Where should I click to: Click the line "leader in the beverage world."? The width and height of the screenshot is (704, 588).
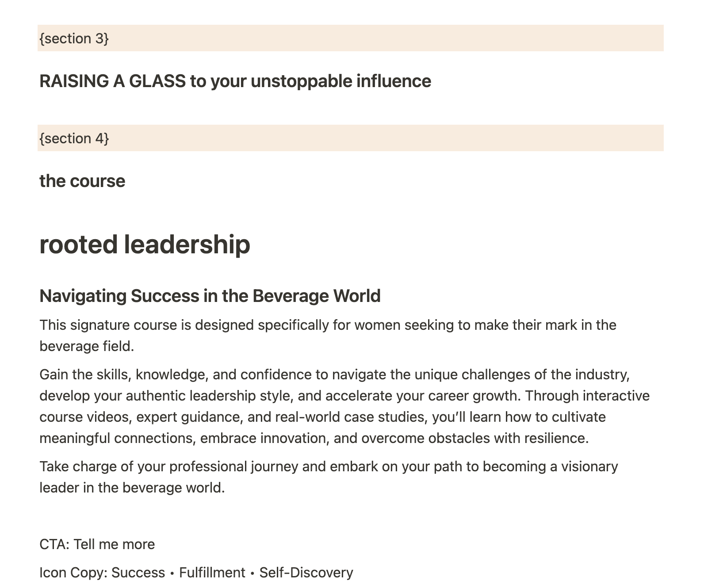pos(132,488)
